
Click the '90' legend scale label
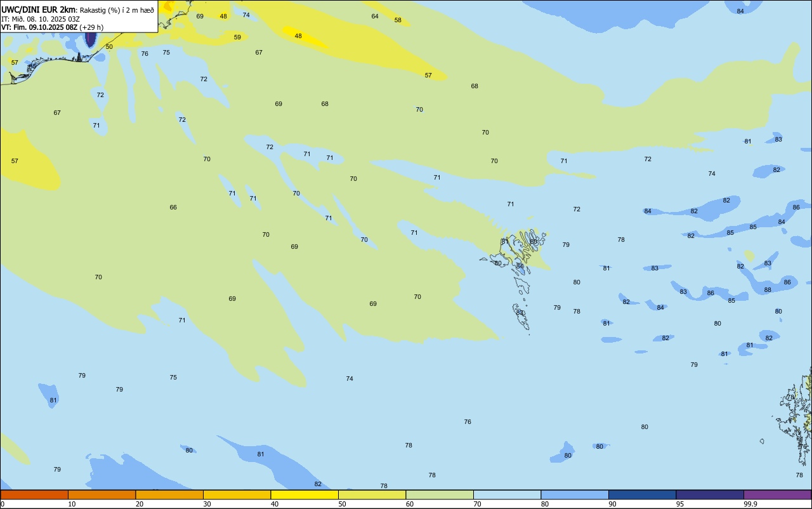tap(613, 504)
